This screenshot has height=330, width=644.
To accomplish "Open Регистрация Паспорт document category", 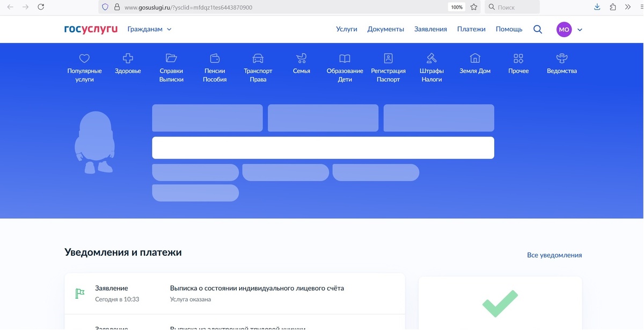I will click(389, 68).
